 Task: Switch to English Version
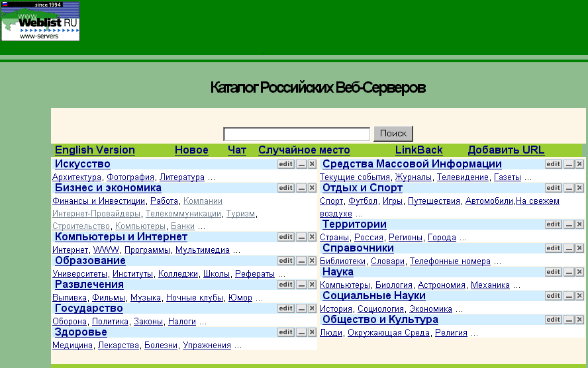coord(95,150)
